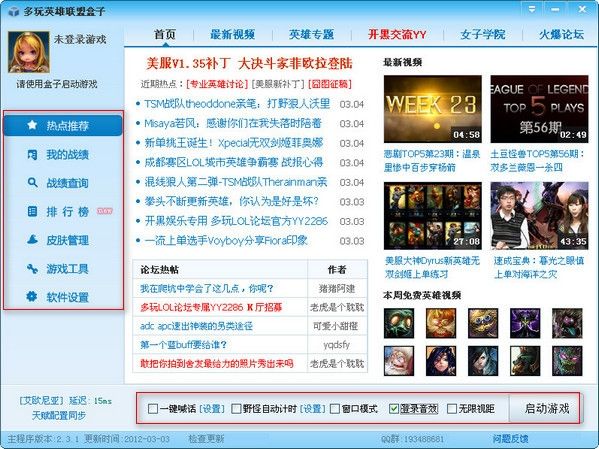Click the 问题反馈 link

pos(510,439)
